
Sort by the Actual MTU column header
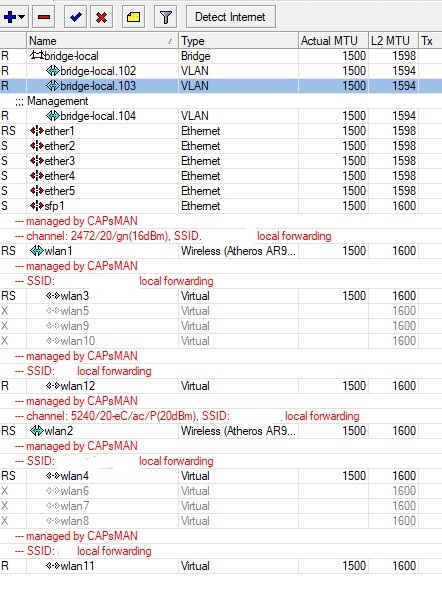333,41
